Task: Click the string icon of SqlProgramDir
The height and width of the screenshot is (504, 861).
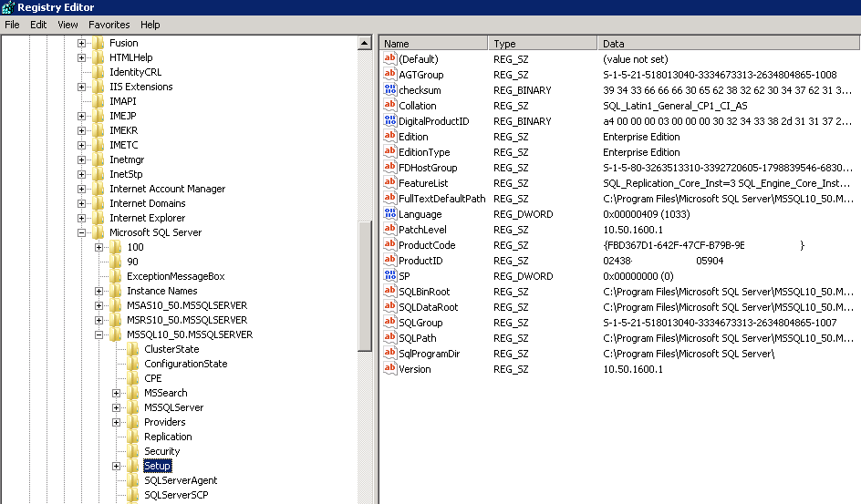Action: pyautogui.click(x=389, y=354)
